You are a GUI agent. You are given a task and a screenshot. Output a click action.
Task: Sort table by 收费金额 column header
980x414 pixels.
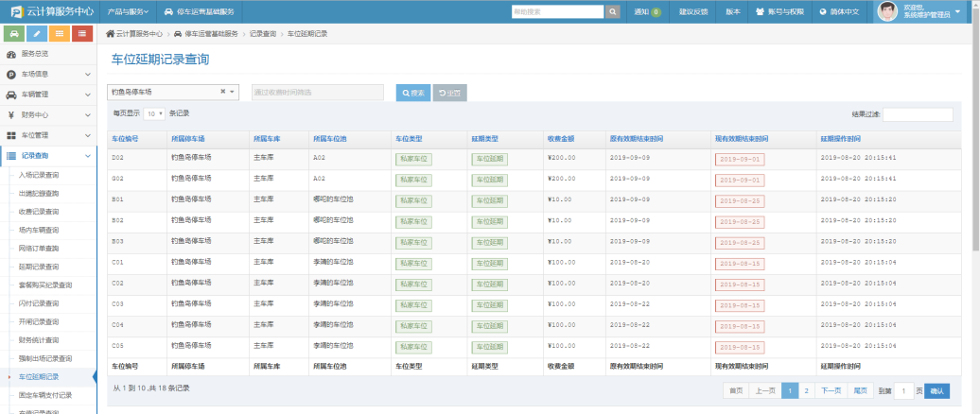coord(562,138)
